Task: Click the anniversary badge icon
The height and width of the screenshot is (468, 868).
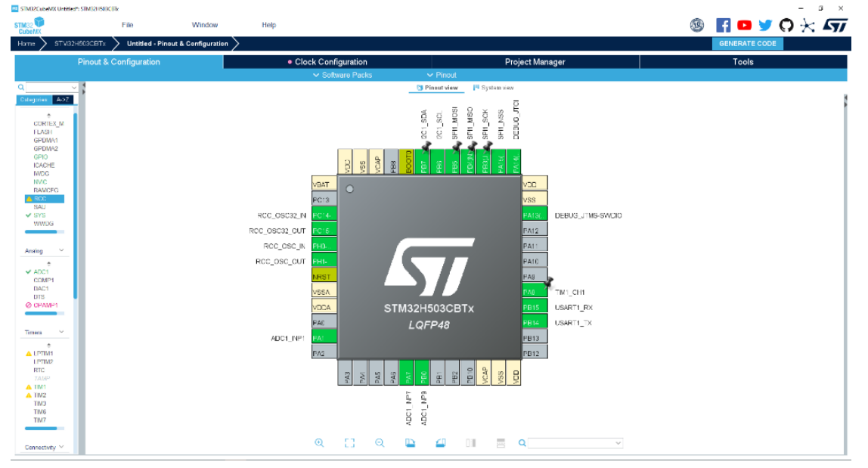Action: [697, 25]
